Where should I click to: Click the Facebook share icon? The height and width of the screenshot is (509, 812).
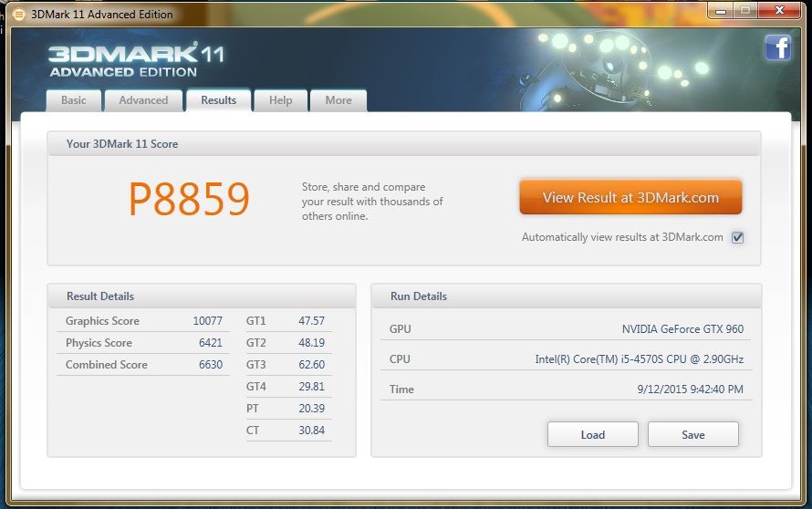click(778, 47)
